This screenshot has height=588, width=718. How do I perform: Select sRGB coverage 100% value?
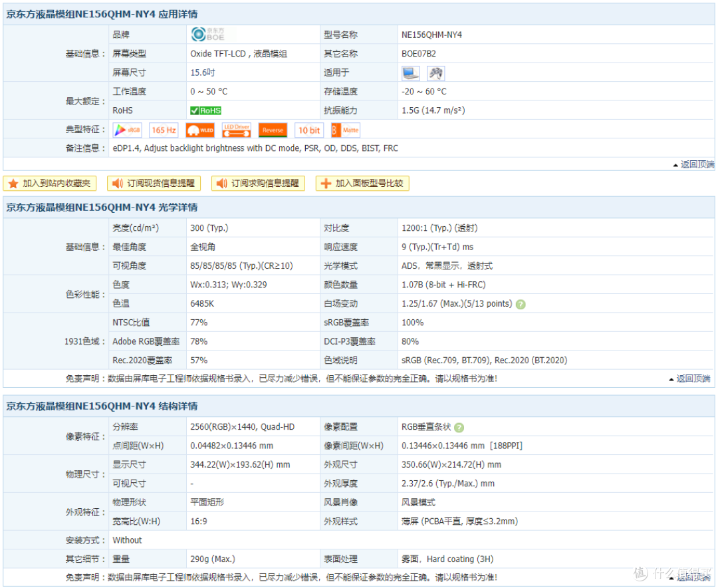[x=413, y=323]
